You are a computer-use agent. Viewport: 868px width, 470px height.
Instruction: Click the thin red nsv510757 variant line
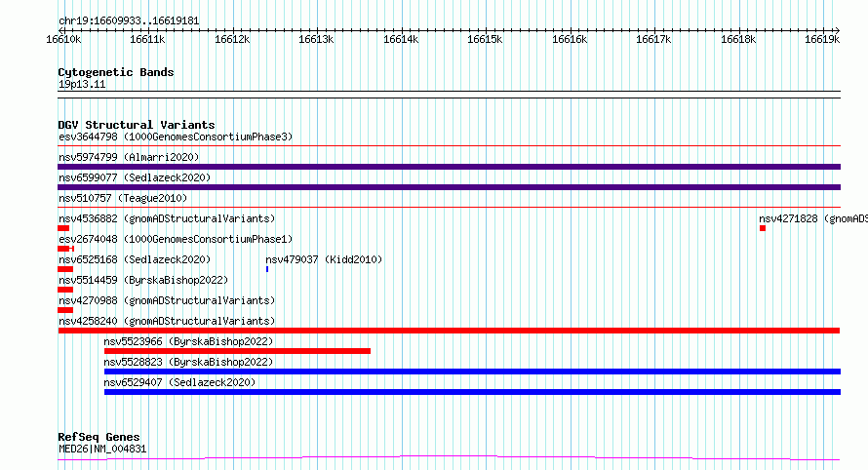(x=449, y=208)
